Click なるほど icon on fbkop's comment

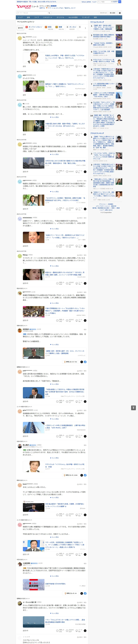[x=67, y=283]
